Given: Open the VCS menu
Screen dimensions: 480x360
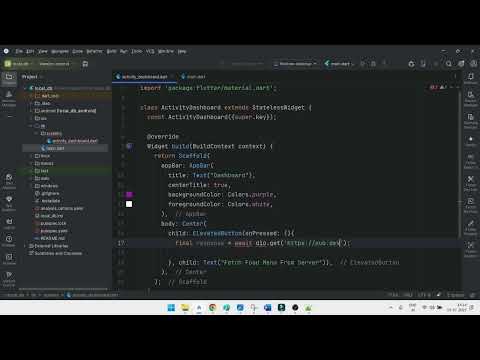Looking at the screenshot, I should [x=150, y=51].
